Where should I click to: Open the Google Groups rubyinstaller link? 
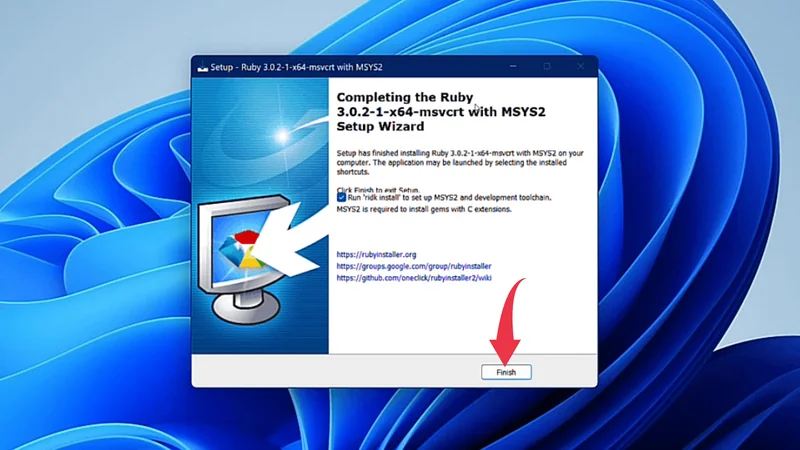(x=414, y=267)
